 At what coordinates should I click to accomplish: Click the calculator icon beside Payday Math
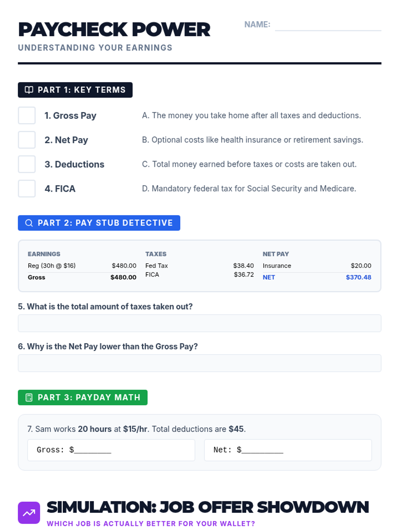[29, 397]
